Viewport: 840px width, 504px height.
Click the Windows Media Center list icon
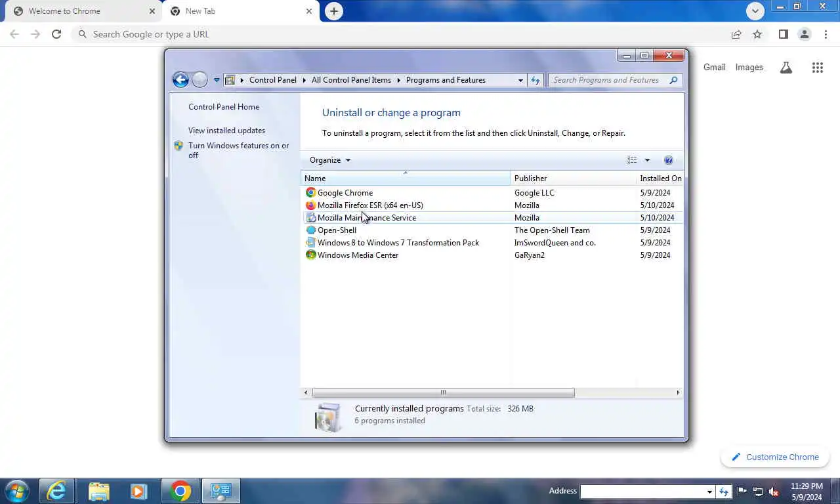point(310,255)
